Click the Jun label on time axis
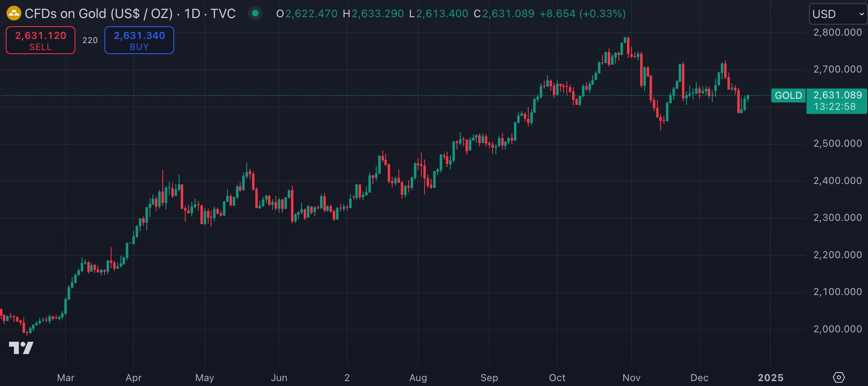Image resolution: width=868 pixels, height=386 pixels. [x=279, y=378]
